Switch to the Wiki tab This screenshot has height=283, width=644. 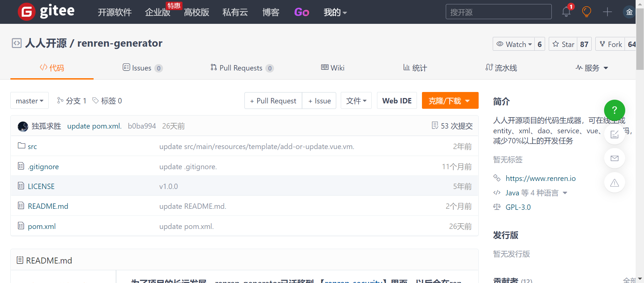click(333, 68)
